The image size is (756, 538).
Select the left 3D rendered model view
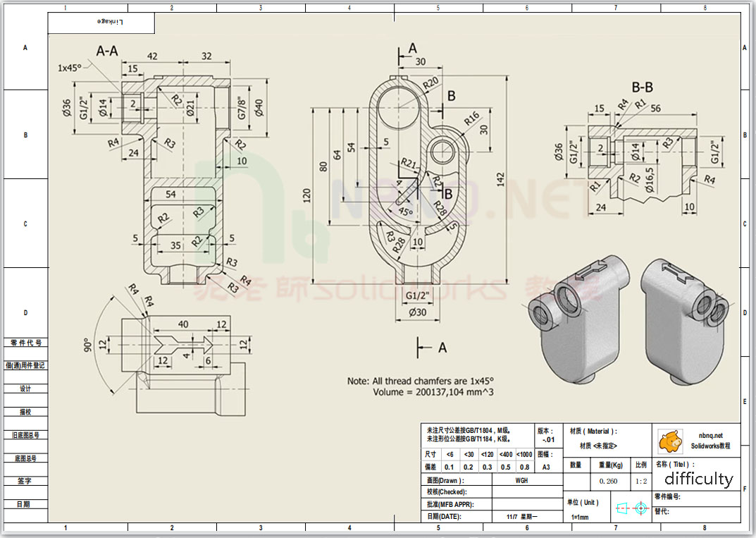pyautogui.click(x=578, y=319)
